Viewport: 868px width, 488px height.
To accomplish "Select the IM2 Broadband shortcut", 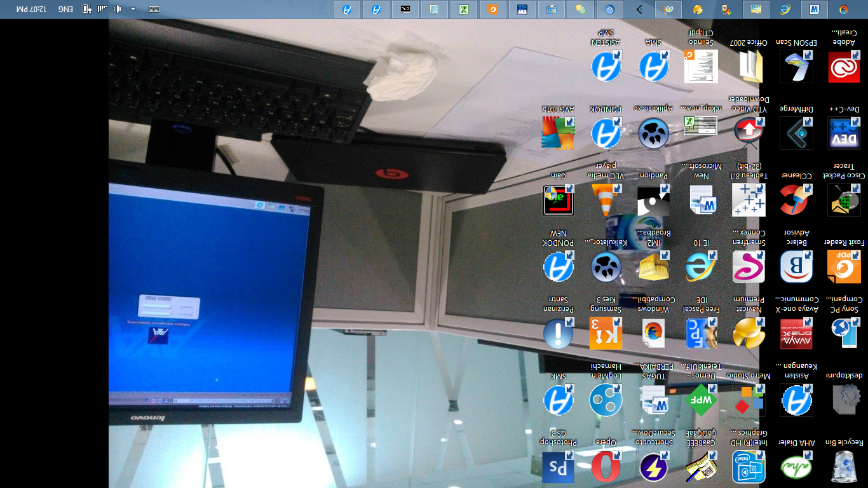I will [653, 266].
